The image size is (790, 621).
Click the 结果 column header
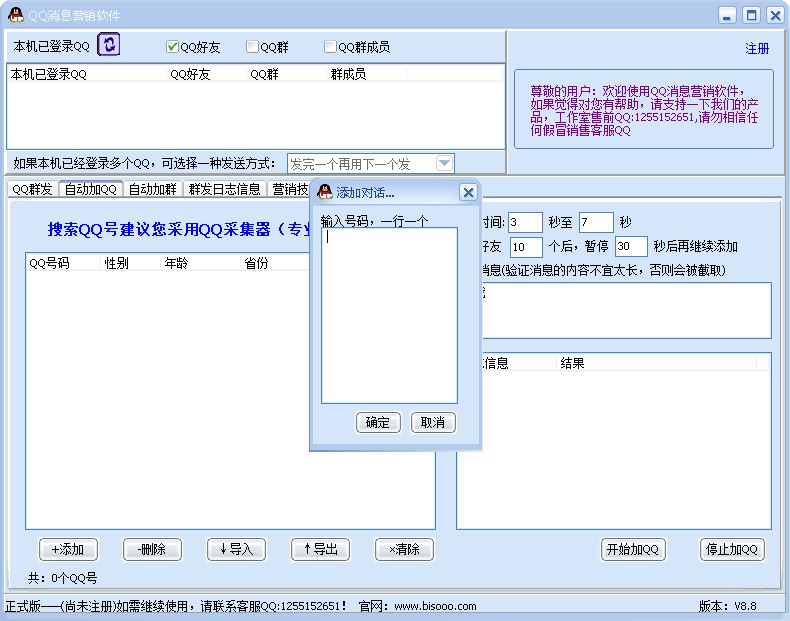[656, 363]
